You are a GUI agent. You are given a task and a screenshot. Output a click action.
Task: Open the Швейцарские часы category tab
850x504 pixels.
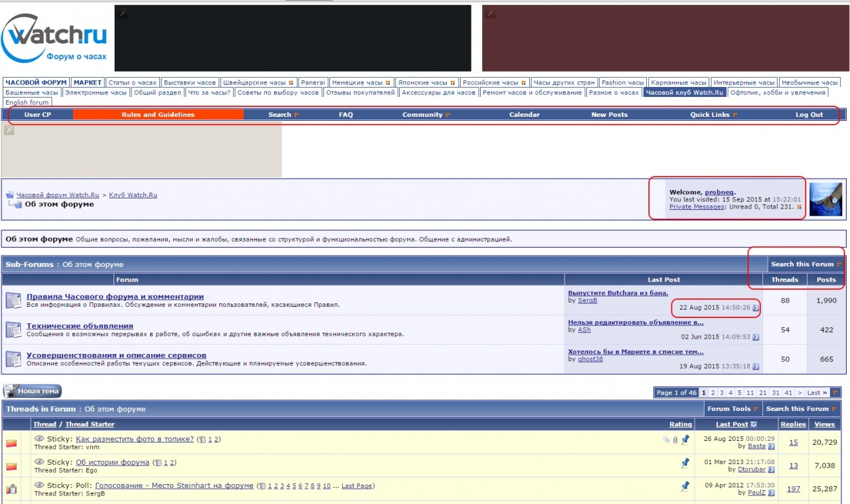258,83
